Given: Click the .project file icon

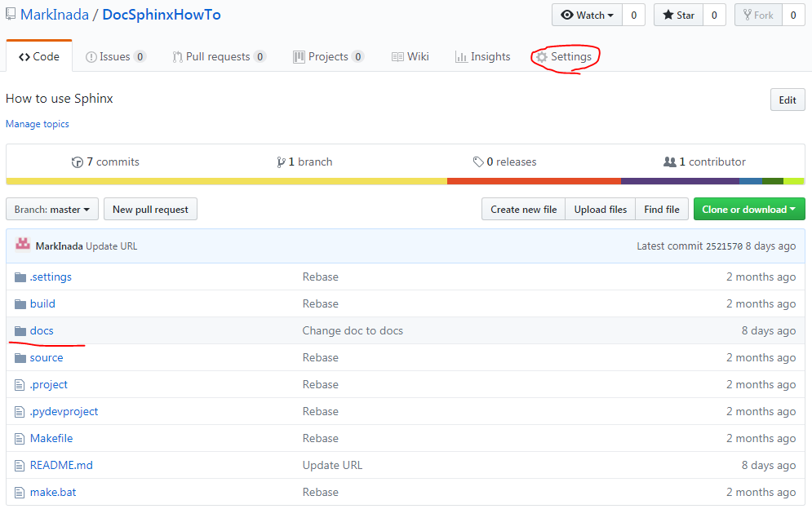Looking at the screenshot, I should [20, 385].
